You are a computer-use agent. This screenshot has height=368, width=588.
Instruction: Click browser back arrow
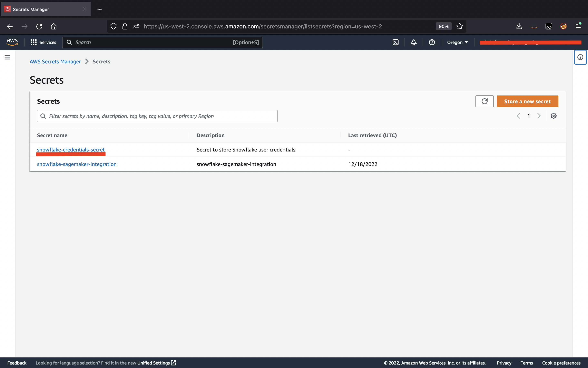point(10,26)
